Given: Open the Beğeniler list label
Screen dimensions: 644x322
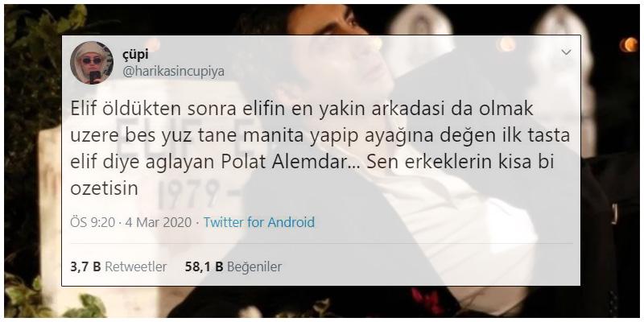Looking at the screenshot, I should pos(254,267).
